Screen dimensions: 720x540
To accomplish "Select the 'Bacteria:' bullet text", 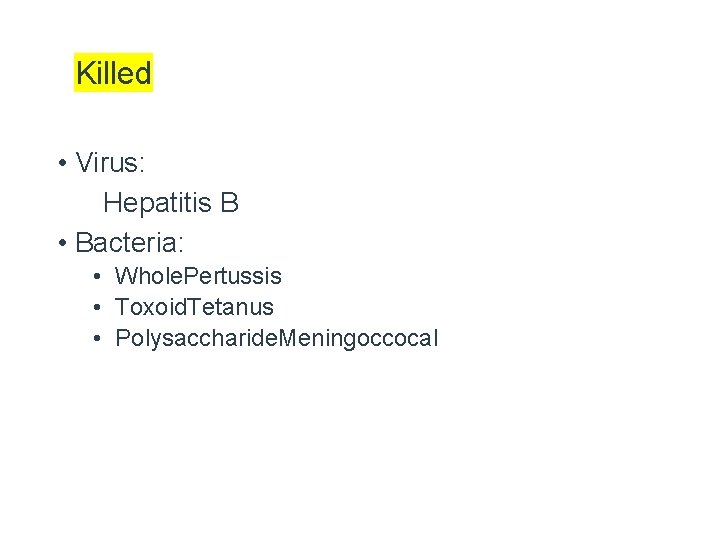I will tap(130, 243).
